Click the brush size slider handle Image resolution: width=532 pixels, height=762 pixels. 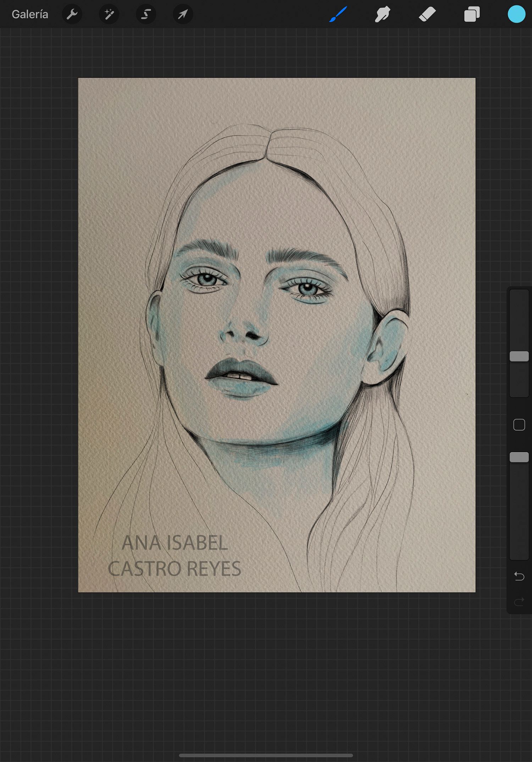[519, 356]
